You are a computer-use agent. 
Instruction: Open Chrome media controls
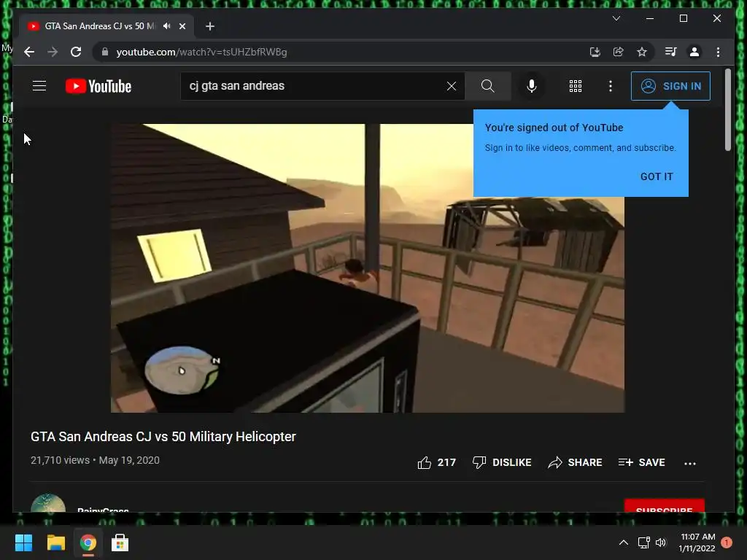[671, 52]
